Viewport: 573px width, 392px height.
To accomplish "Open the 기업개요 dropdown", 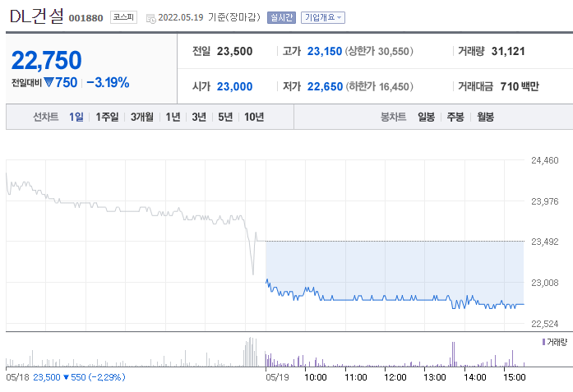I will click(323, 17).
